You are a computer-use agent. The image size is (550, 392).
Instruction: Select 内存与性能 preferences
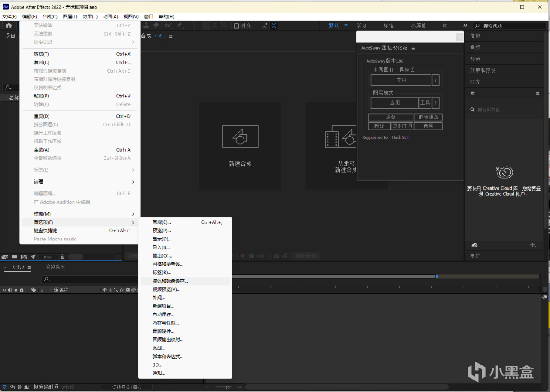point(185,323)
